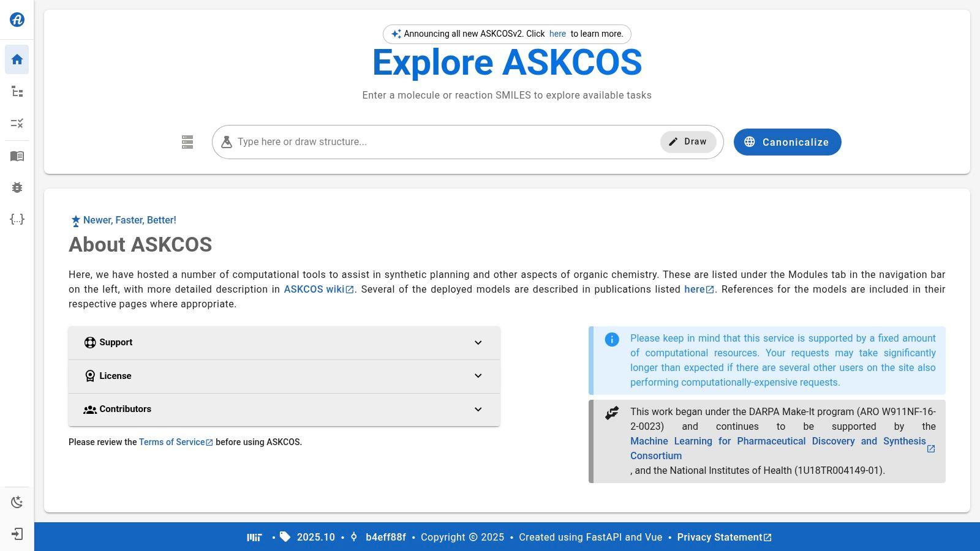The height and width of the screenshot is (551, 980).
Task: Click the sparkle icon in announcement
Action: pyautogui.click(x=396, y=34)
